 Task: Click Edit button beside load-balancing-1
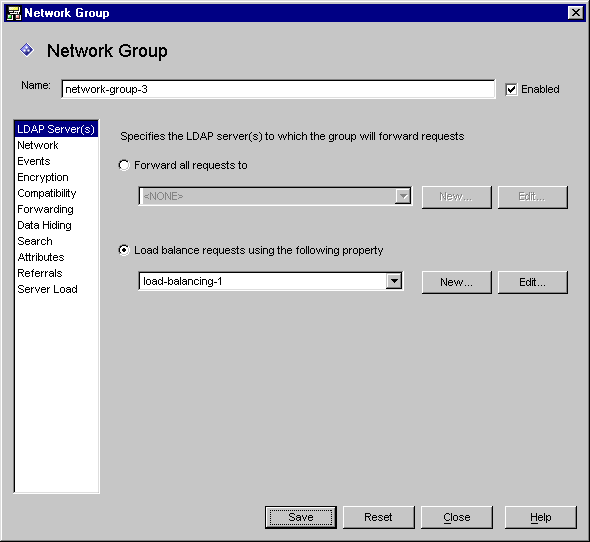(532, 282)
